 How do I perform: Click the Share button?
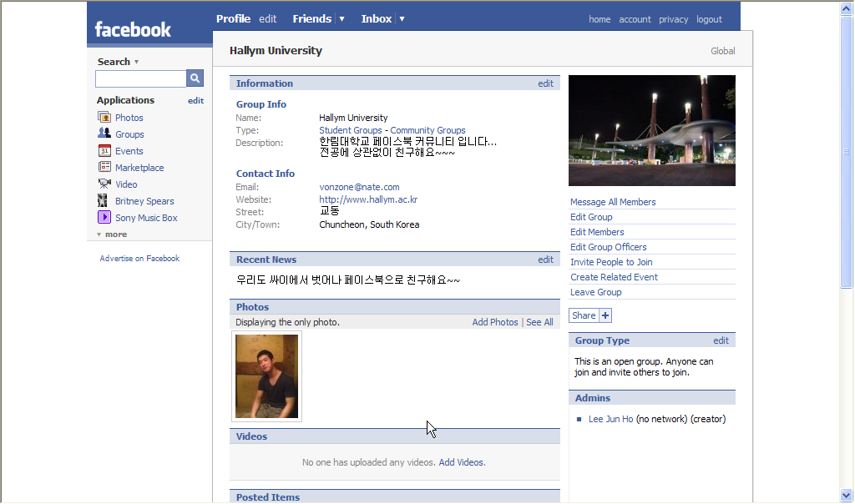pyautogui.click(x=584, y=315)
